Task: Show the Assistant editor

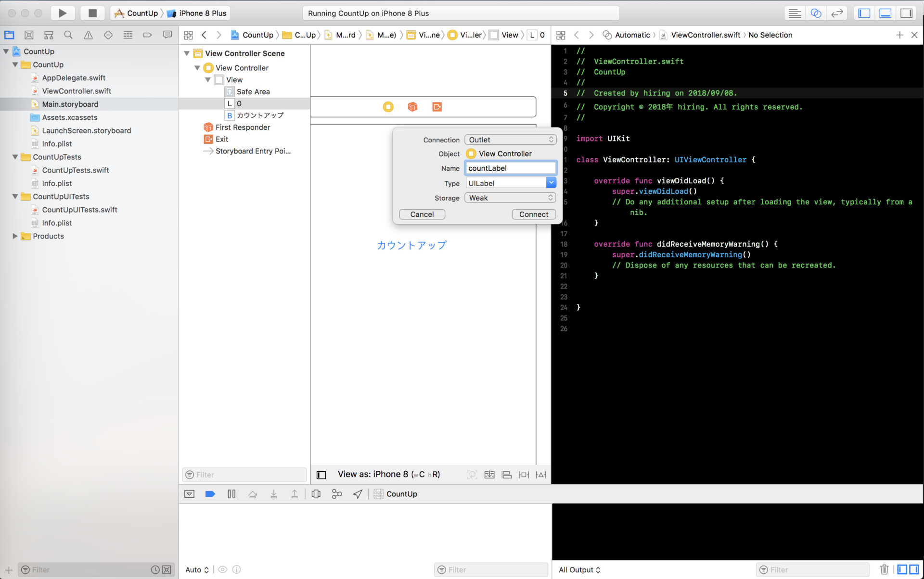Action: pyautogui.click(x=816, y=13)
